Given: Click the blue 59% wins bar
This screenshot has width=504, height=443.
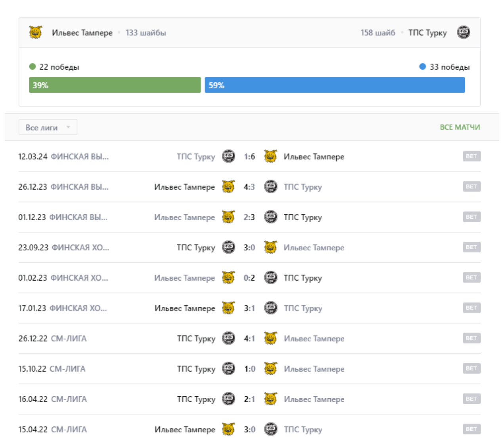Looking at the screenshot, I should coord(334,85).
